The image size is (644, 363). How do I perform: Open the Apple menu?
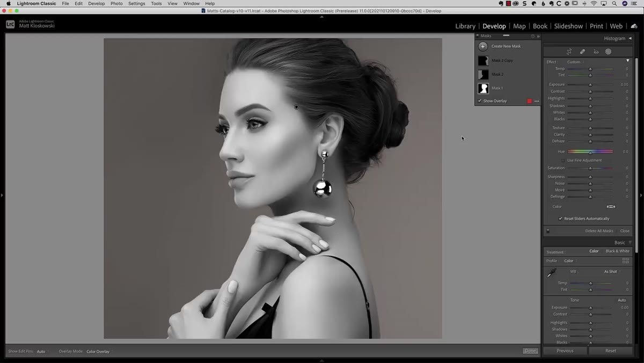coord(8,3)
